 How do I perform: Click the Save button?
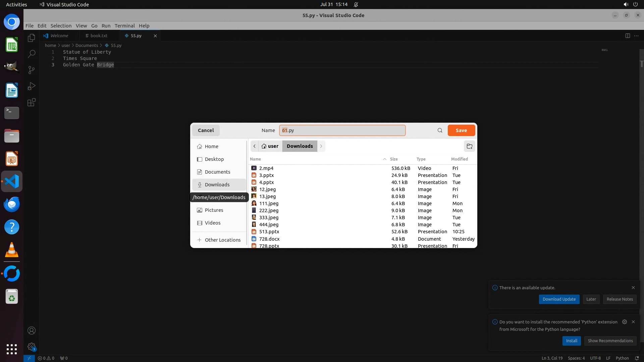click(461, 130)
